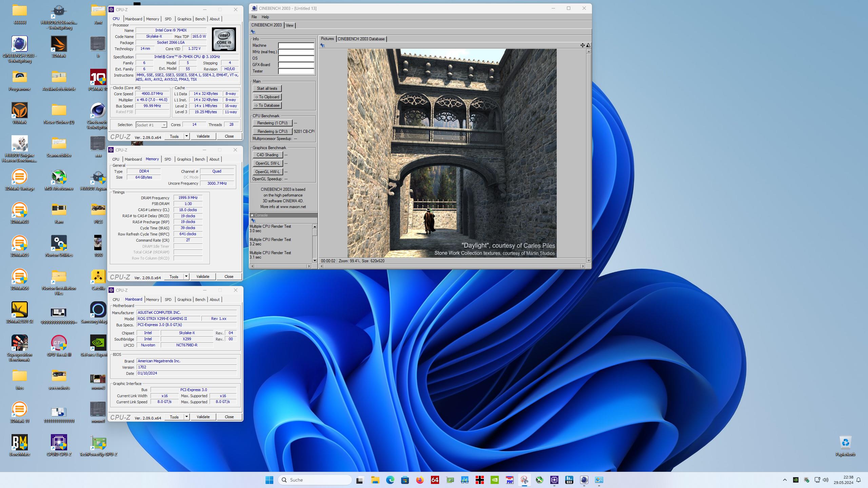Run Rendering (x CPU) benchmark

pos(272,131)
